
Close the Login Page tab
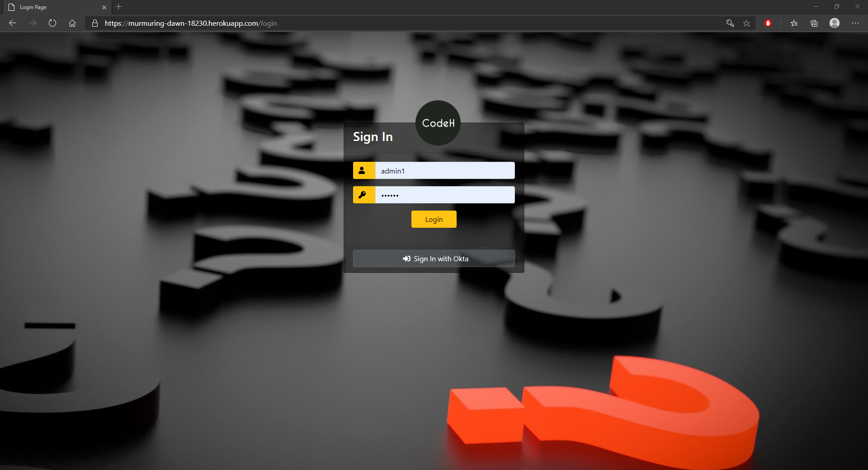[104, 7]
